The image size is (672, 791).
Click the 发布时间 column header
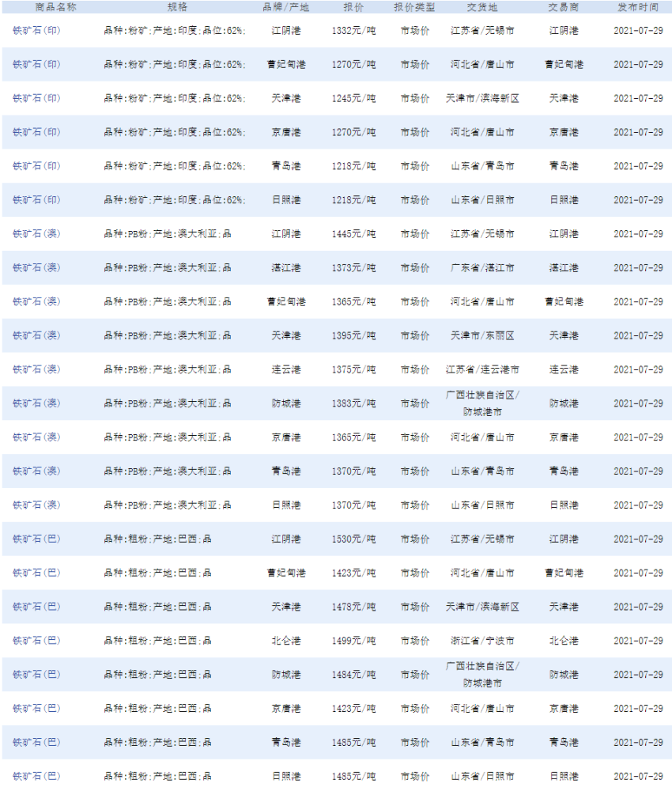coord(638,6)
